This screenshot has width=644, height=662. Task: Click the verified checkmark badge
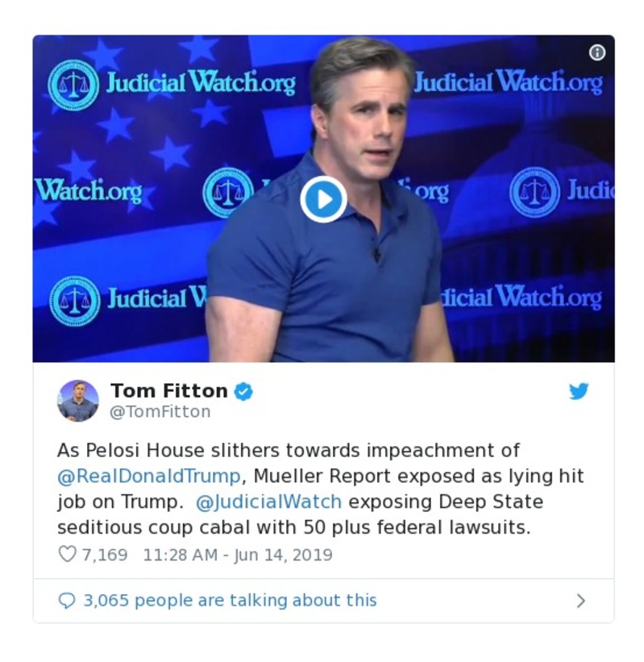coord(243,391)
